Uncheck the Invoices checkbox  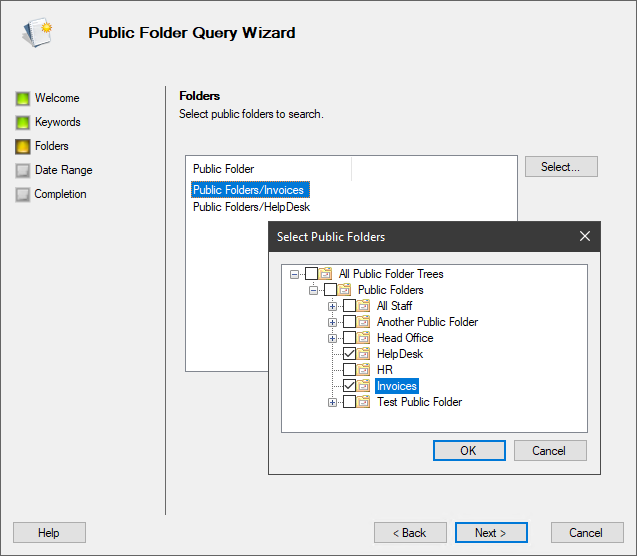[x=349, y=386]
